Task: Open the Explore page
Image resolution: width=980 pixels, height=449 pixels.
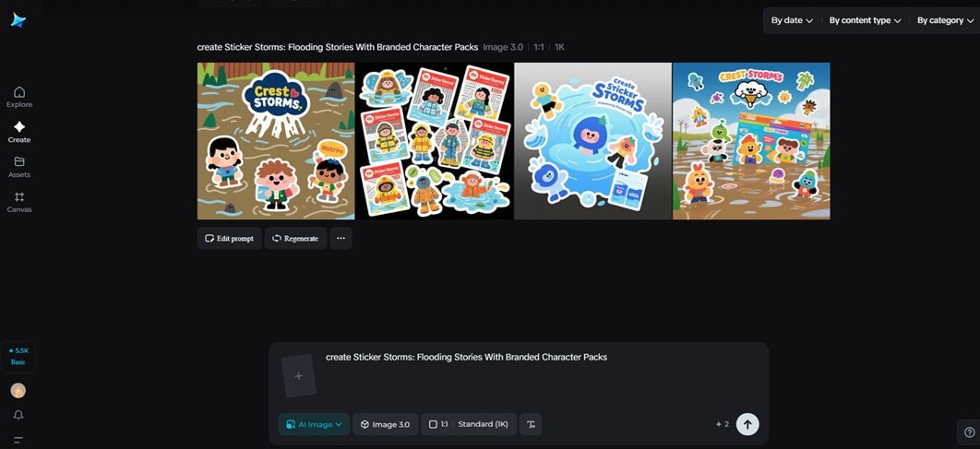Action: pyautogui.click(x=19, y=97)
